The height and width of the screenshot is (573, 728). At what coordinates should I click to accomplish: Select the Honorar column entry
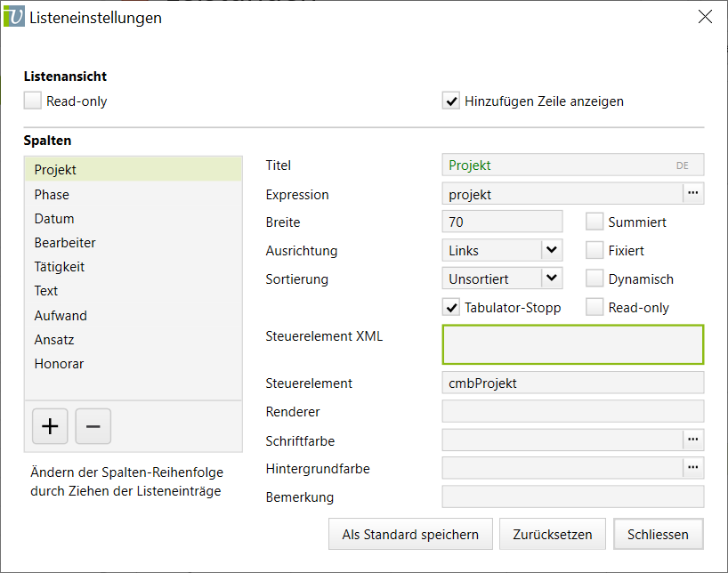[59, 363]
